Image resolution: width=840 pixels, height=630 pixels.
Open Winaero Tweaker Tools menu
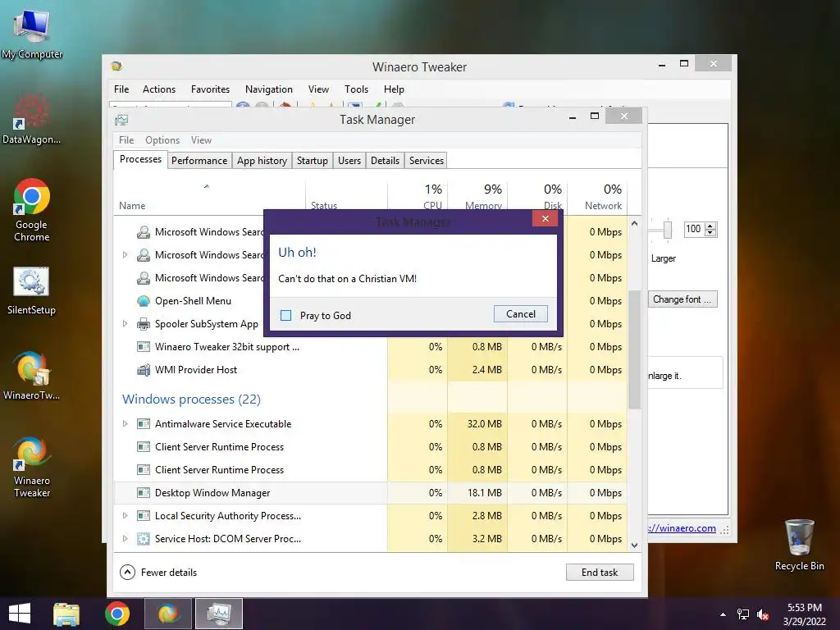tap(356, 89)
